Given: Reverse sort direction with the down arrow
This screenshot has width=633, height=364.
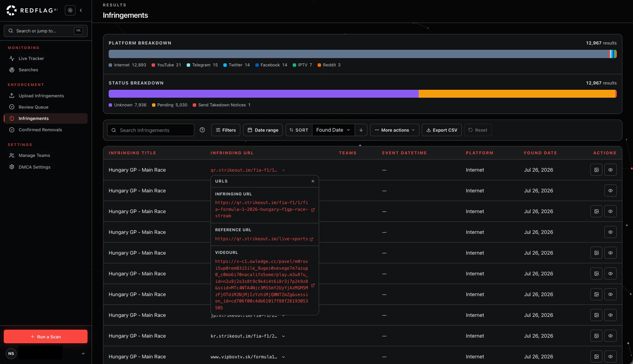Looking at the screenshot, I should (x=361, y=130).
